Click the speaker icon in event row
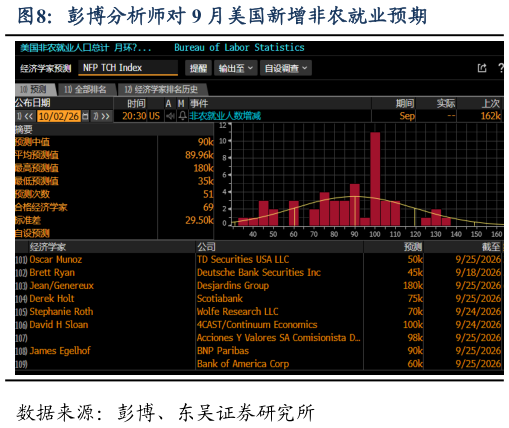Image resolution: width=509 pixels, height=428 pixels. (171, 116)
